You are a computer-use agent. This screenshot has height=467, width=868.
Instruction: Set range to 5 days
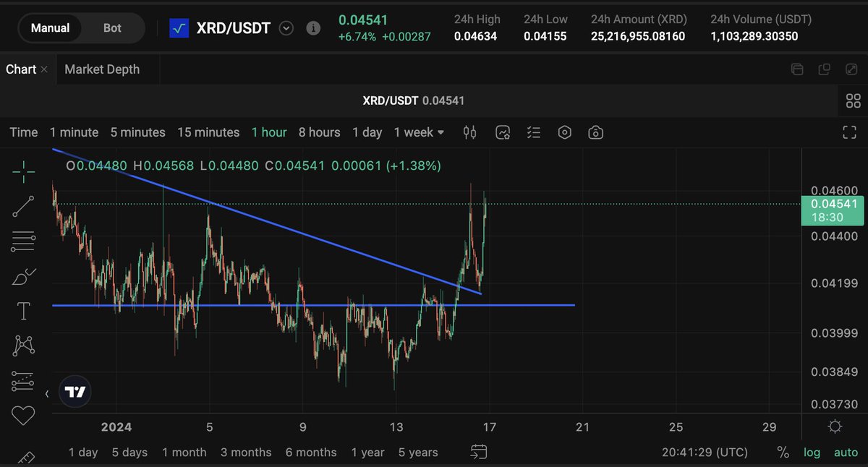tap(129, 453)
